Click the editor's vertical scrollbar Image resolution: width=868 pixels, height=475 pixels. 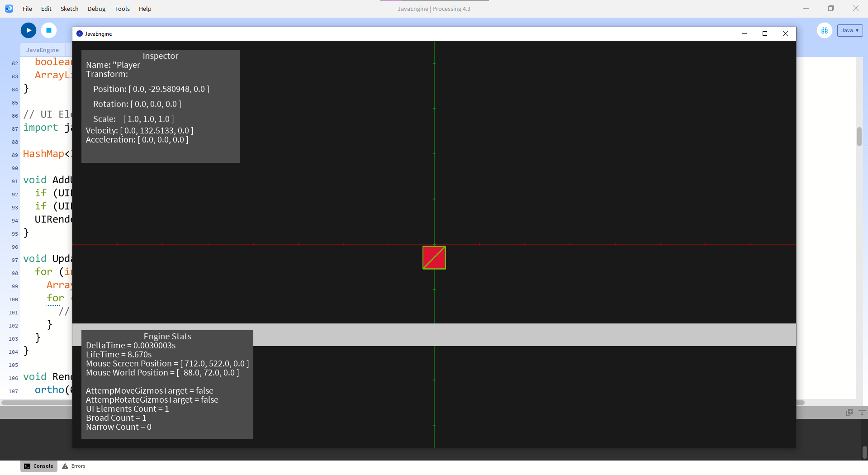pos(859,137)
